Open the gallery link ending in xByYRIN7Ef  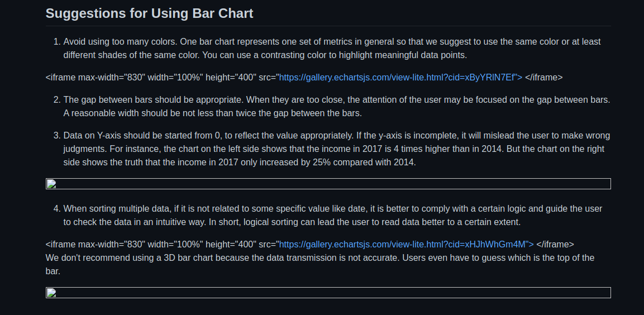click(400, 78)
